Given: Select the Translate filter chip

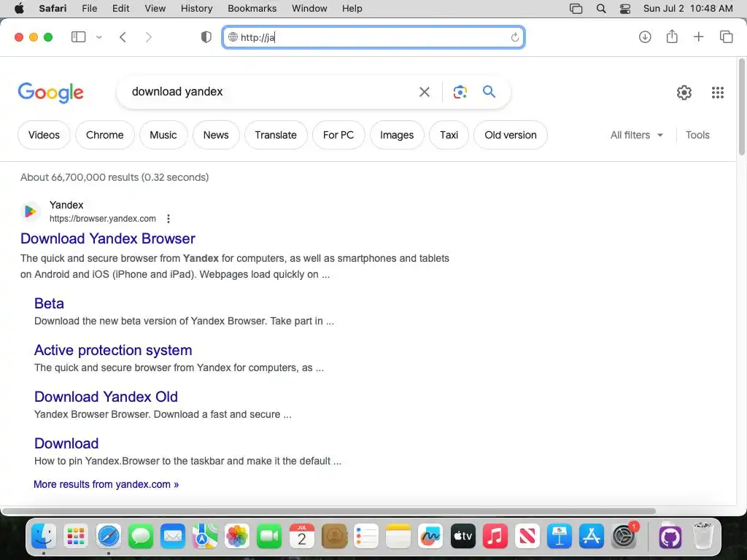Looking at the screenshot, I should 276,135.
